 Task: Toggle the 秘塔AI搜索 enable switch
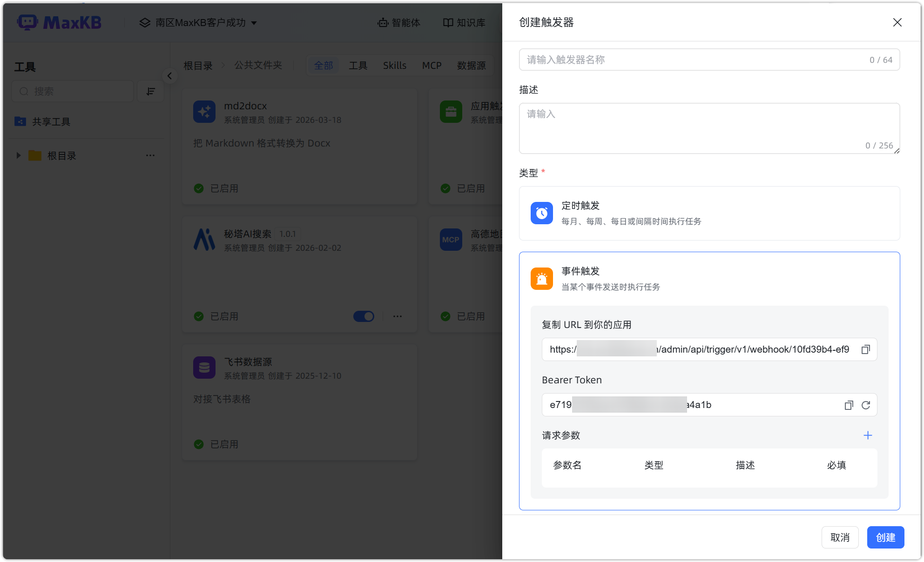point(364,316)
